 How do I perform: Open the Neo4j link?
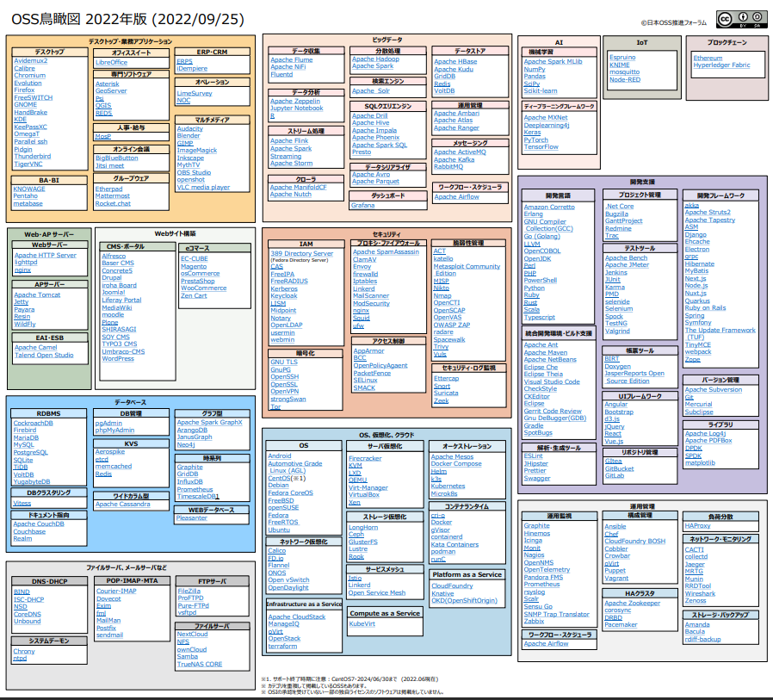[x=186, y=444]
